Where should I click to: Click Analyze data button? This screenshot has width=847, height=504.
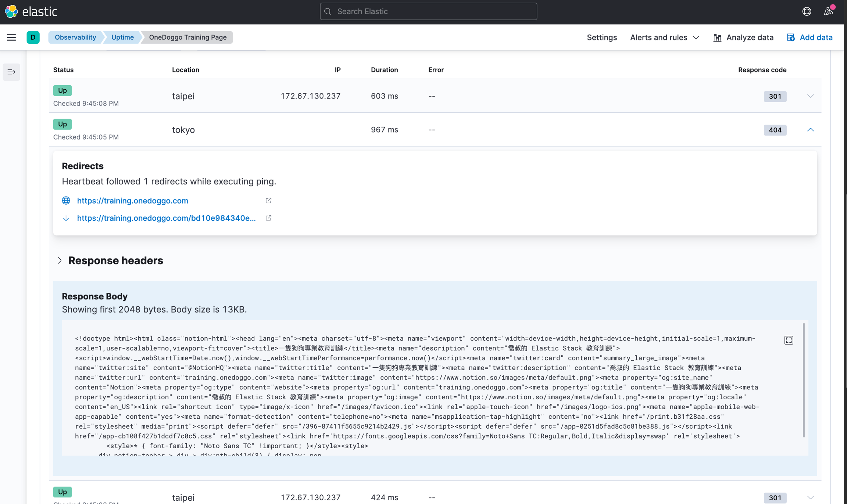tap(743, 37)
